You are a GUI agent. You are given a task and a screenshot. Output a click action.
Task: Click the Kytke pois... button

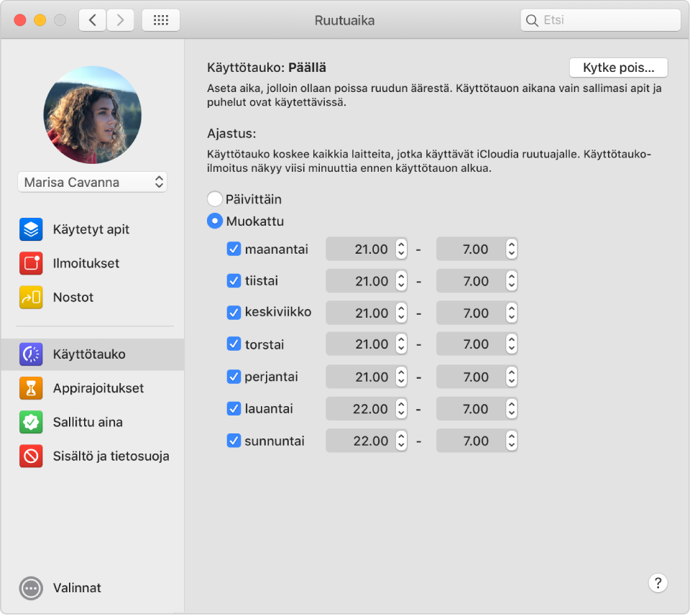click(618, 68)
